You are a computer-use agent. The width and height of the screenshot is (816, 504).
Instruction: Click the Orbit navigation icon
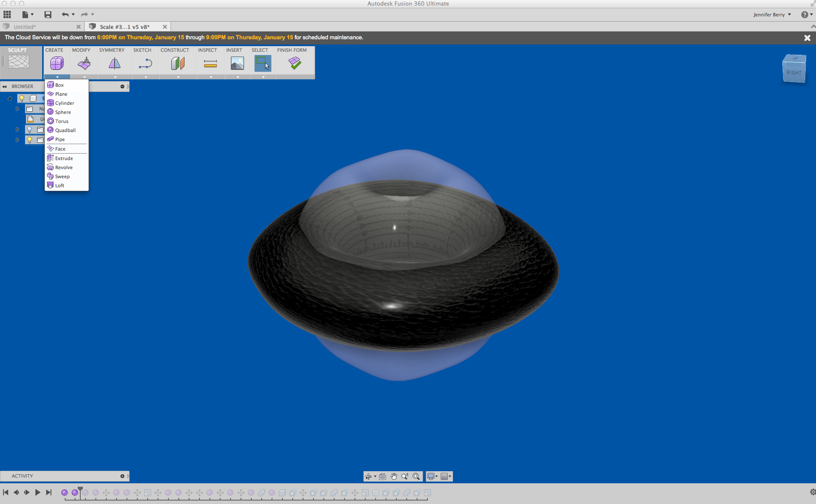(368, 476)
